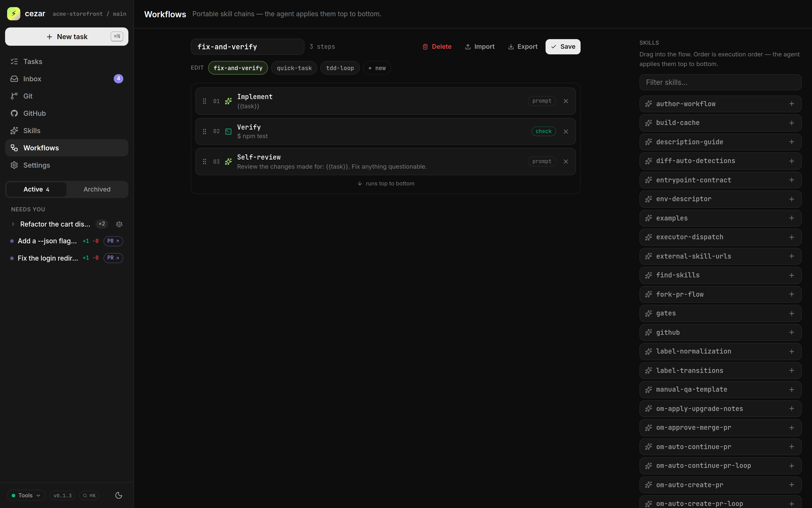The height and width of the screenshot is (508, 812).
Task: Click the cezar lightning logo icon
Action: tap(13, 14)
